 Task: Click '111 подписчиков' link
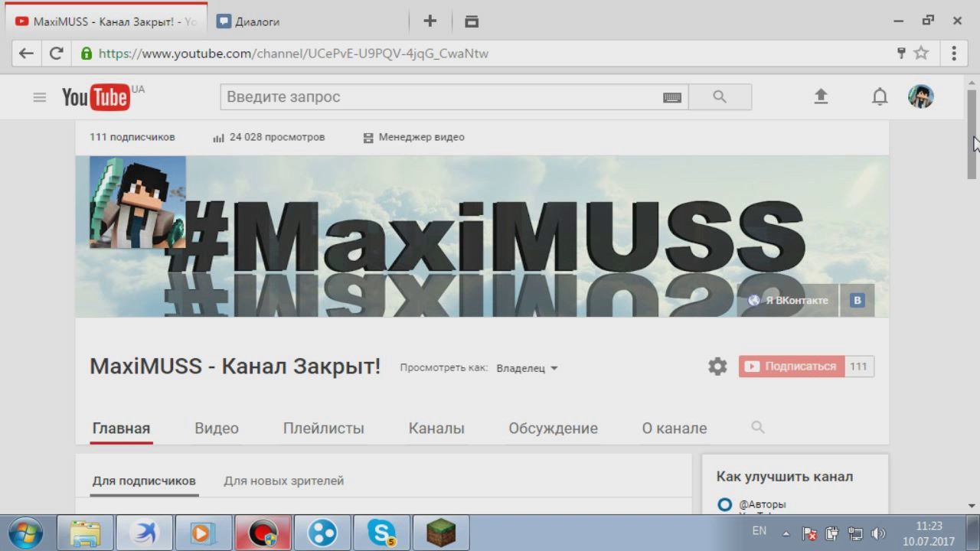[x=132, y=138]
